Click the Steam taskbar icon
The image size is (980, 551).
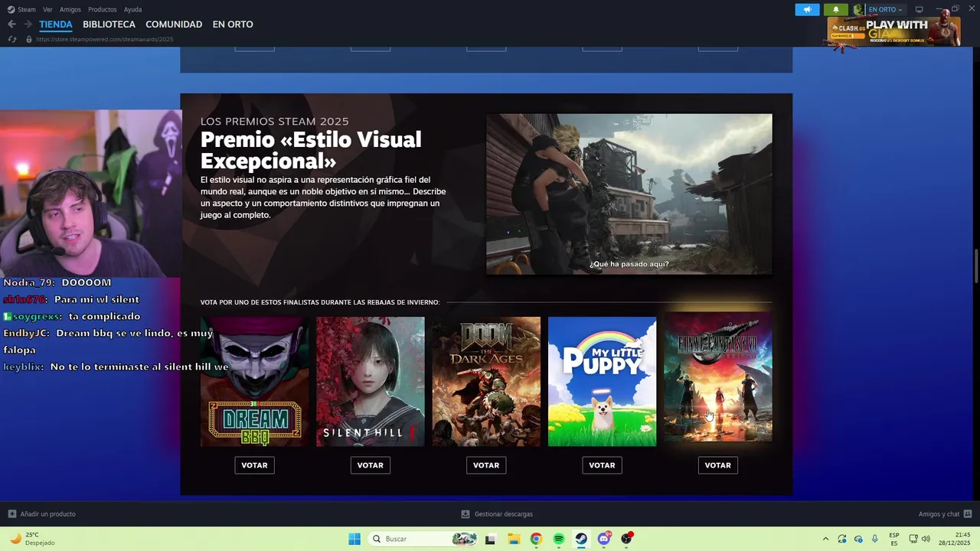(x=581, y=539)
